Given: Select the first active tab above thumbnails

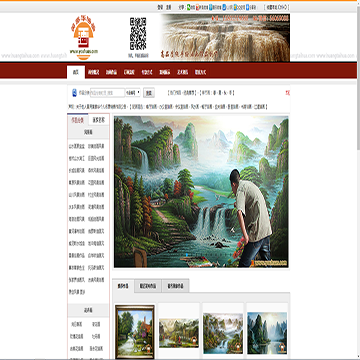Looking at the screenshot, I should [x=123, y=286].
